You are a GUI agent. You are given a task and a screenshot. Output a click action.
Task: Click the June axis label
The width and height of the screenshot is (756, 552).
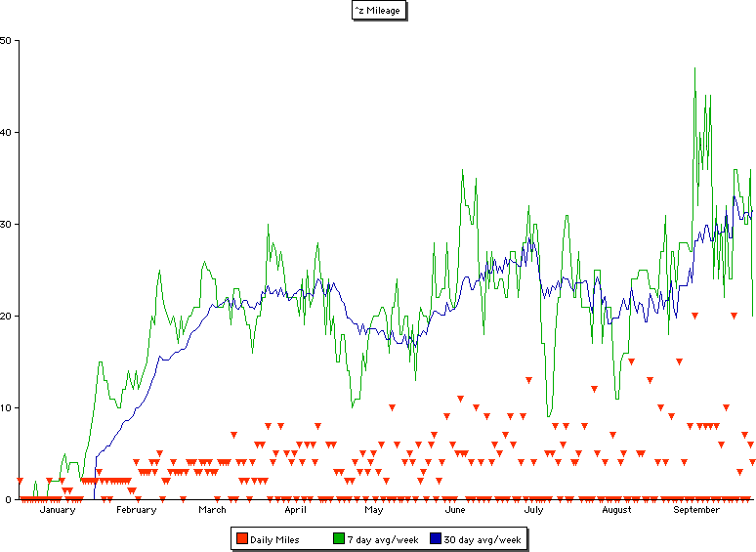[454, 510]
